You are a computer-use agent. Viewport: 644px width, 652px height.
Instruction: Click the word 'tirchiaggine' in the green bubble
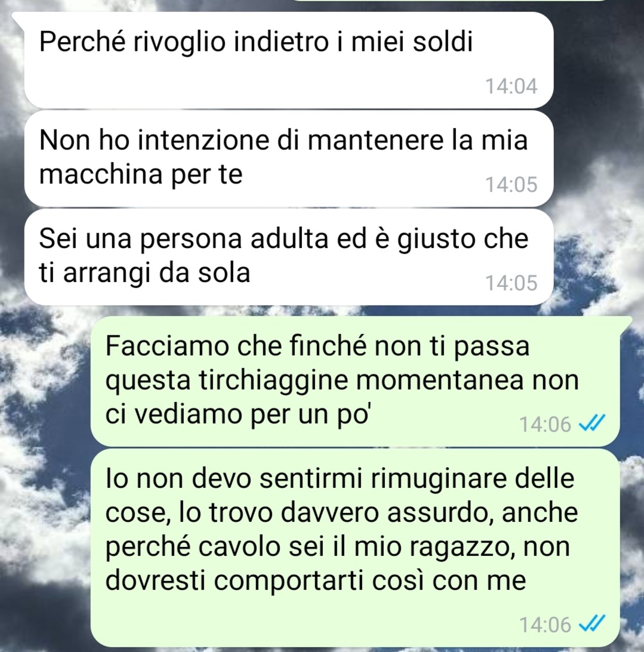point(273,381)
